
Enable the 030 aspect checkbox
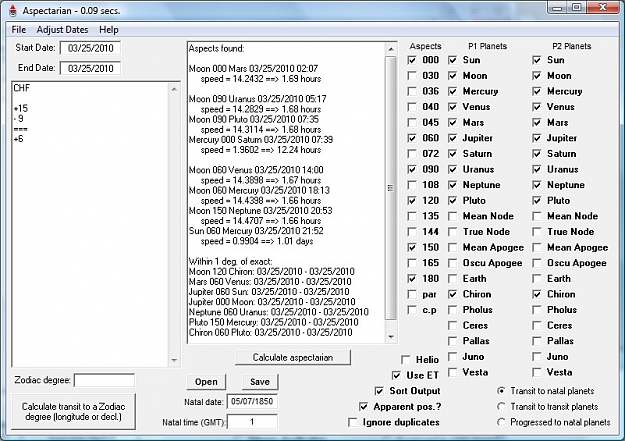[x=412, y=75]
